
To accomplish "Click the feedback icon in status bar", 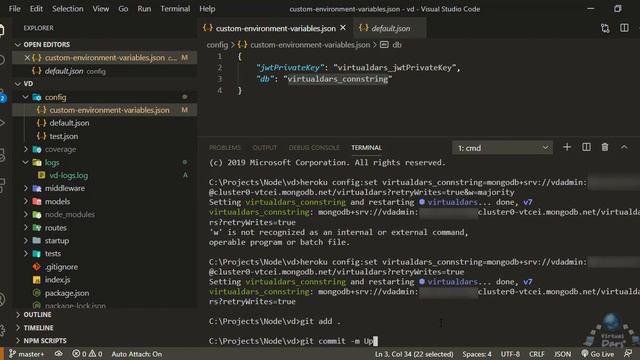I will pos(628,353).
